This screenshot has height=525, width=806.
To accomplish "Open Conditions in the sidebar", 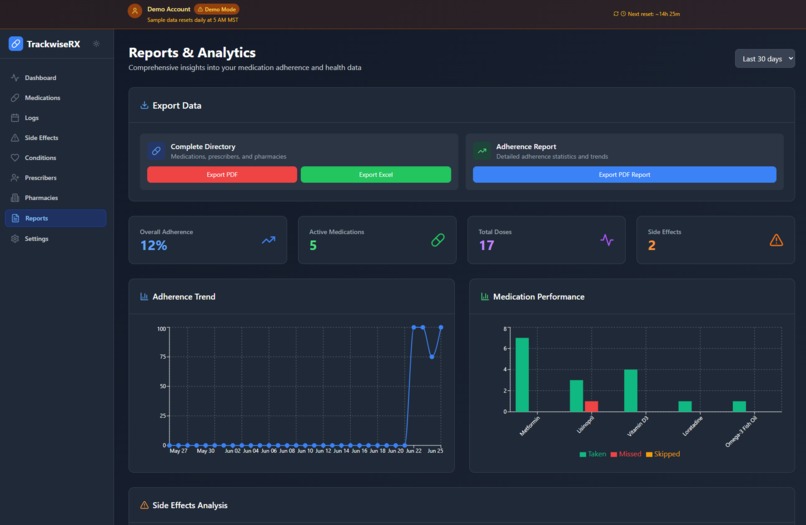I will [56, 158].
